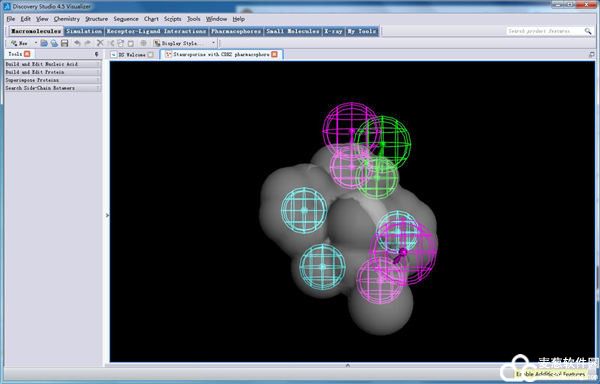This screenshot has height=384, width=600.
Task: Switch to the DS Welcome tab
Action: click(x=132, y=55)
